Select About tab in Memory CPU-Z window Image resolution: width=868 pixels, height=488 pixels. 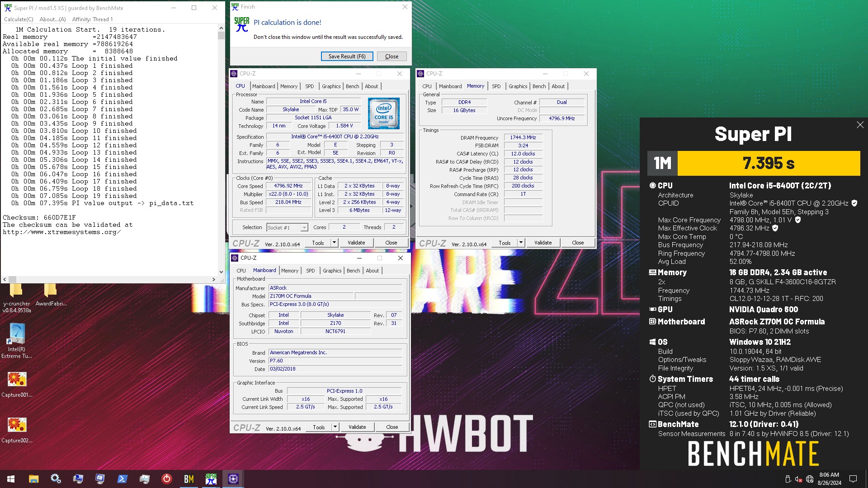(x=558, y=86)
